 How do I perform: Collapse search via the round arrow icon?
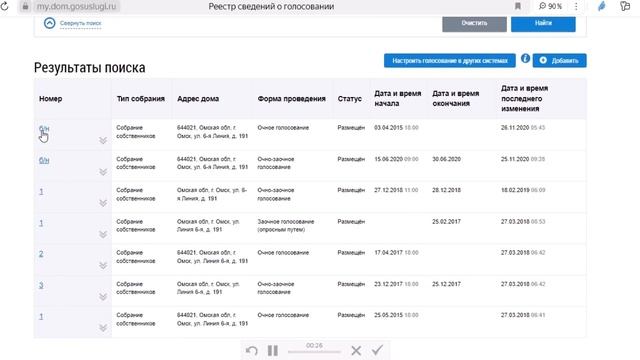pyautogui.click(x=49, y=23)
